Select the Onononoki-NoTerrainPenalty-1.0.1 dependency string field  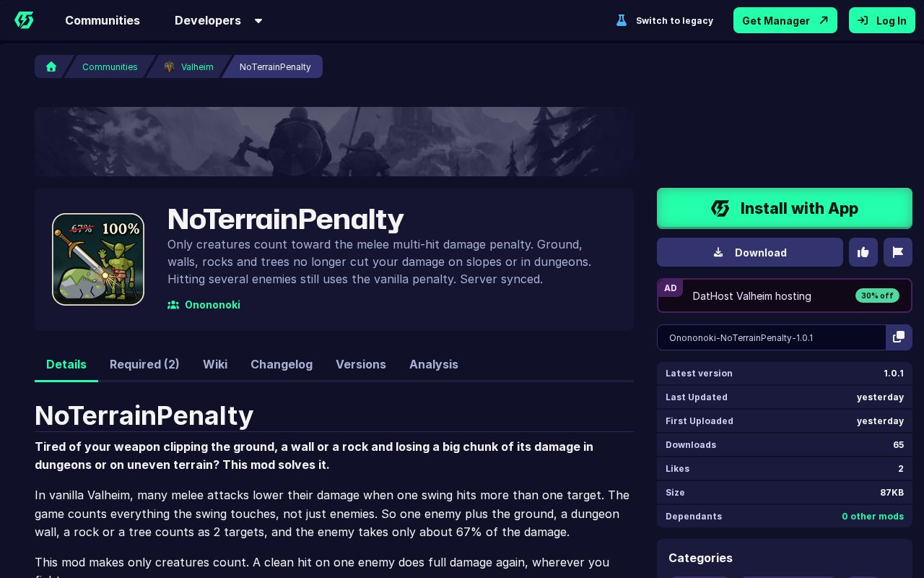point(772,337)
